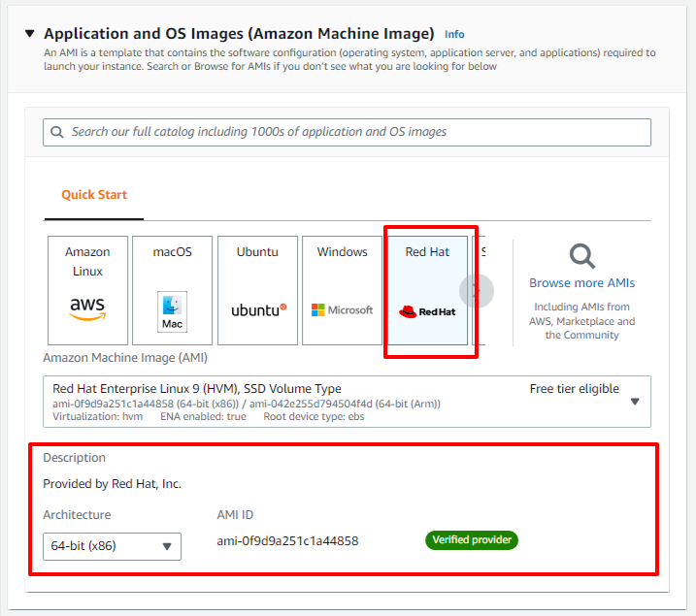
Task: Collapse the Application and OS Images section
Action: (30, 34)
